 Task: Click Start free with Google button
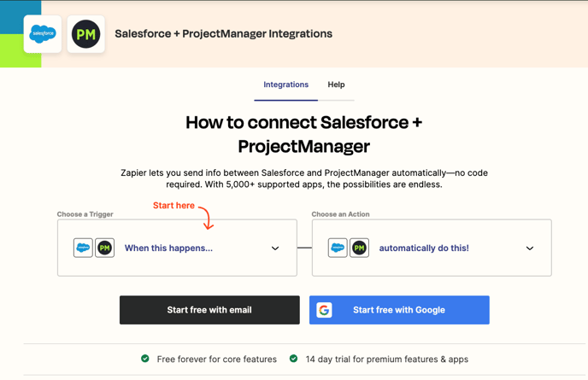[399, 310]
